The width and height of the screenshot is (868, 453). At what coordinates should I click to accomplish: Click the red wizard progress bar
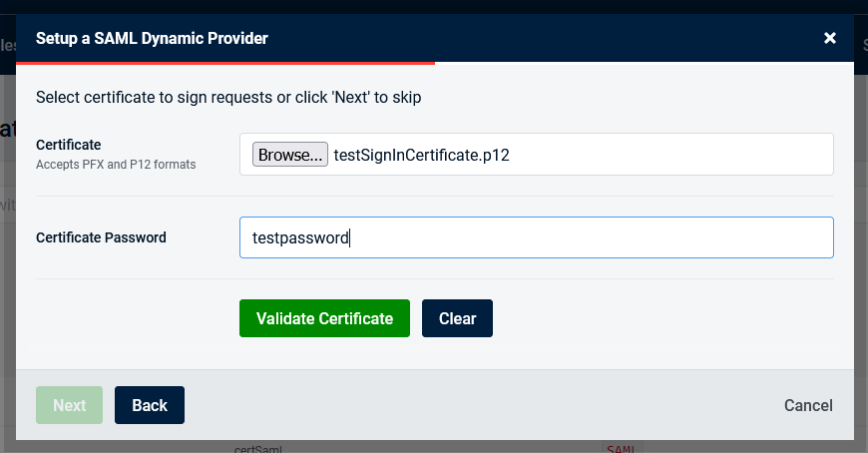pyautogui.click(x=224, y=63)
